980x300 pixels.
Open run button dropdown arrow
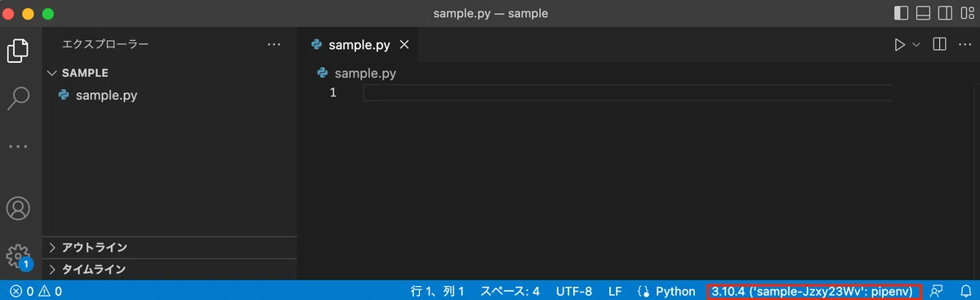pyautogui.click(x=915, y=45)
